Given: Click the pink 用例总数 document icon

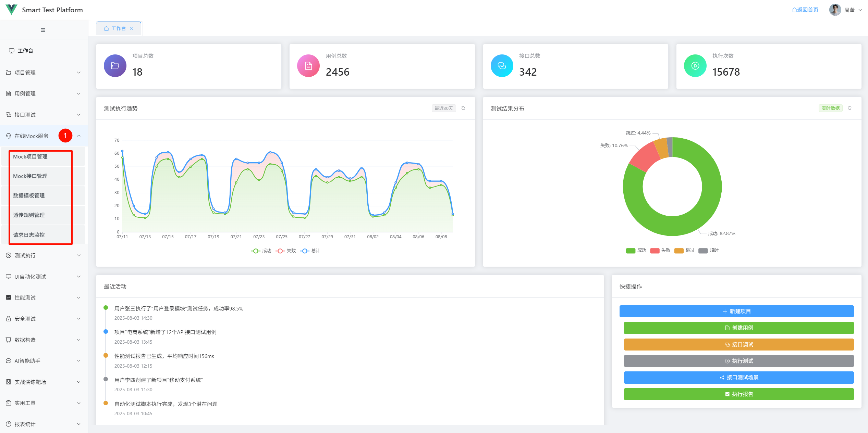Looking at the screenshot, I should coord(308,66).
